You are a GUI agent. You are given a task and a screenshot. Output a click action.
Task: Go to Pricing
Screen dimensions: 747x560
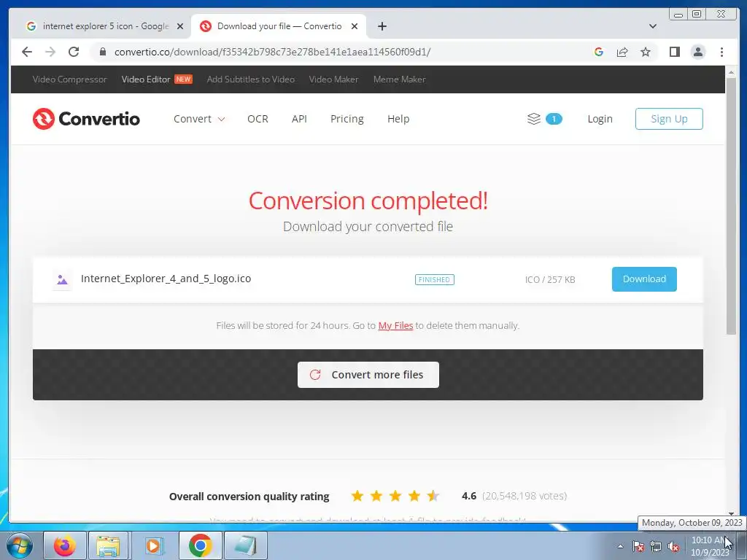pos(347,119)
